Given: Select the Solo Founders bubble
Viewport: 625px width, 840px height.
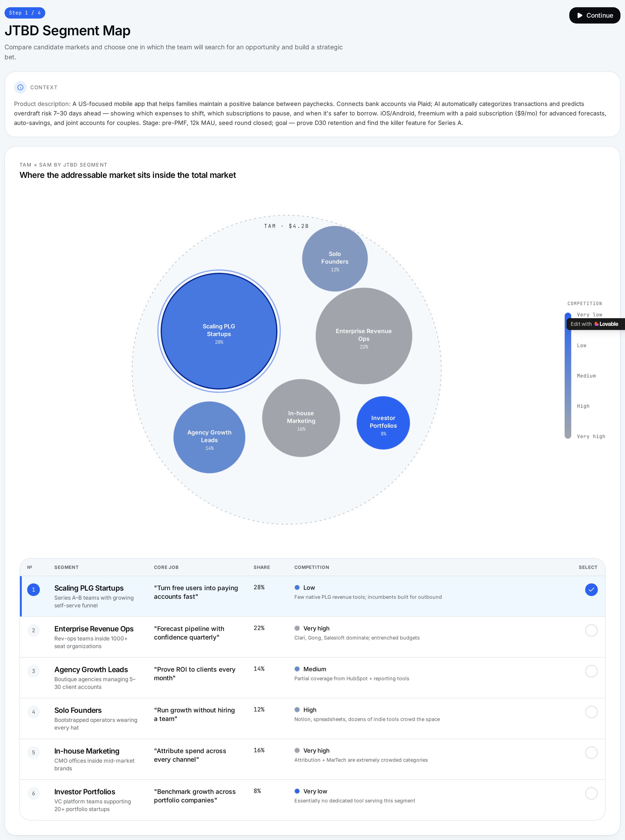Looking at the screenshot, I should pyautogui.click(x=335, y=259).
